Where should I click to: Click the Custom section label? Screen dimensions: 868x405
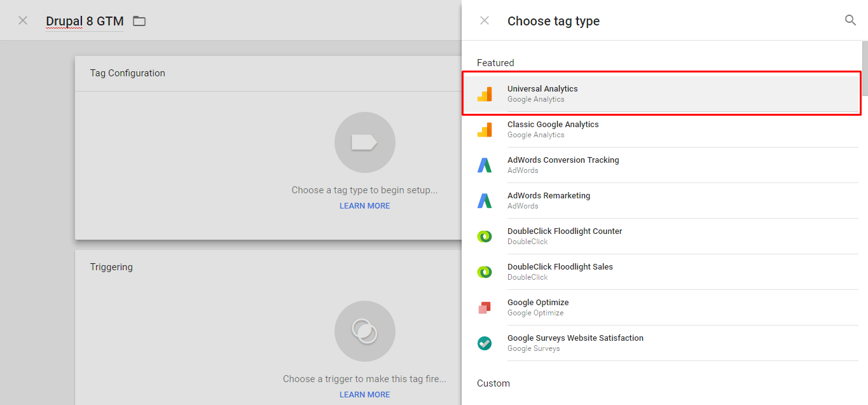(493, 383)
